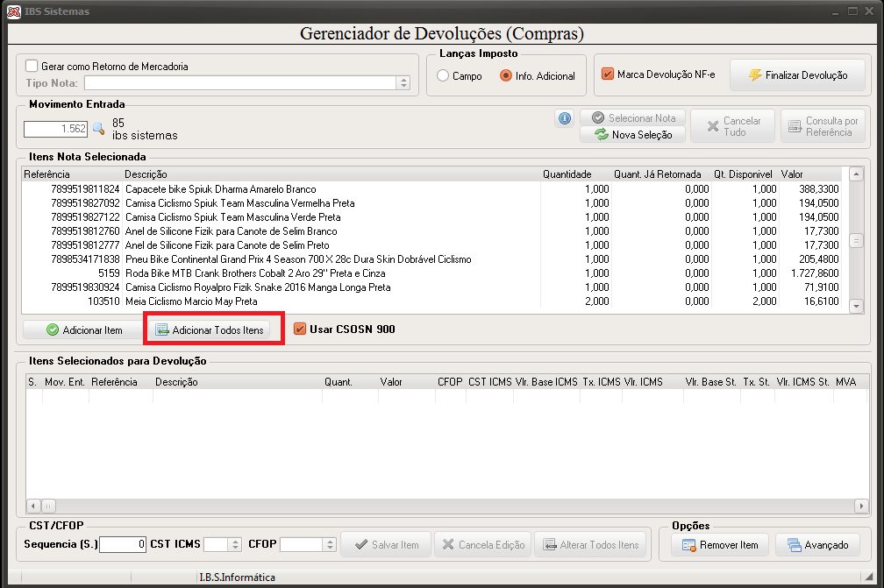Select Roda Bike MTB Crank Brothers row
Viewport: 884px width, 588px height.
pos(431,273)
